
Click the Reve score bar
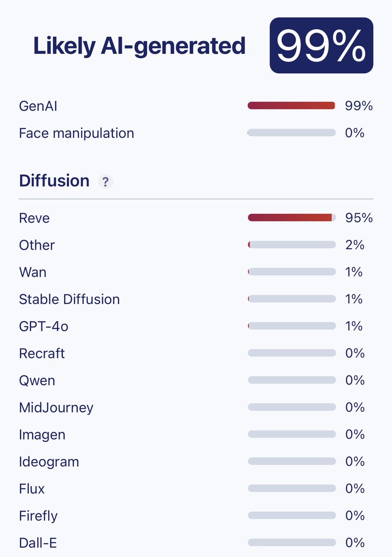coord(291,218)
